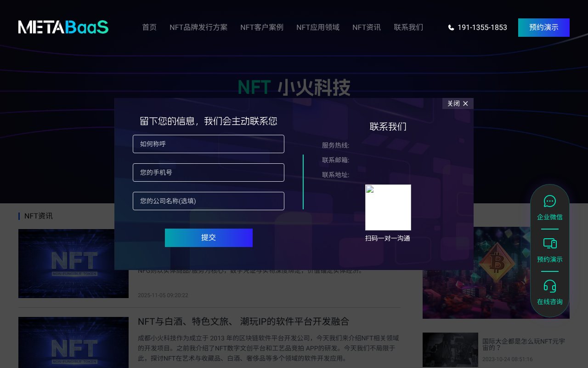The image size is (588, 368).
Task: Close the contact popup via the X icon
Action: pyautogui.click(x=465, y=103)
